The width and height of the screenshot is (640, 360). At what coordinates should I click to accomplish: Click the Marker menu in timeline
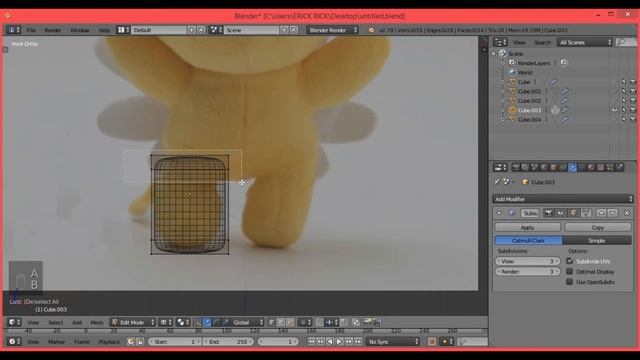coord(57,342)
